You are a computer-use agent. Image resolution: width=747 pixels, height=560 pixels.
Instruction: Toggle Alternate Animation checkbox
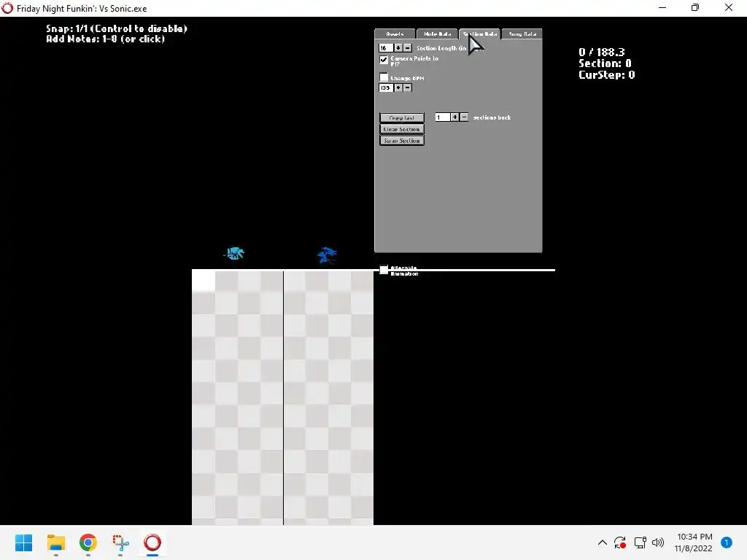click(384, 270)
